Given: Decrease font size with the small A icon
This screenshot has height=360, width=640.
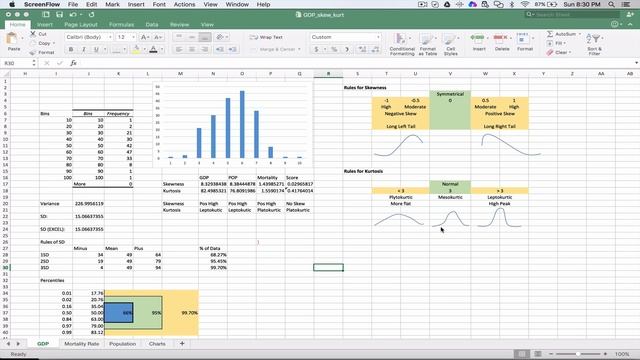Looking at the screenshot, I should click(x=157, y=37).
